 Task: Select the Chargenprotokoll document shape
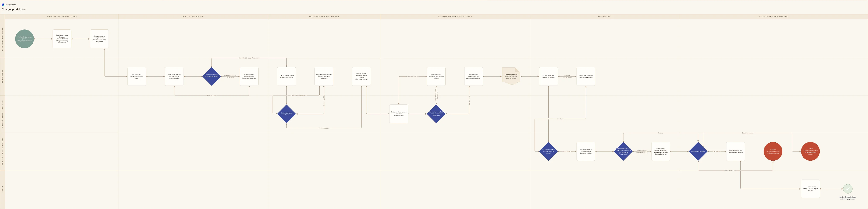point(511,76)
